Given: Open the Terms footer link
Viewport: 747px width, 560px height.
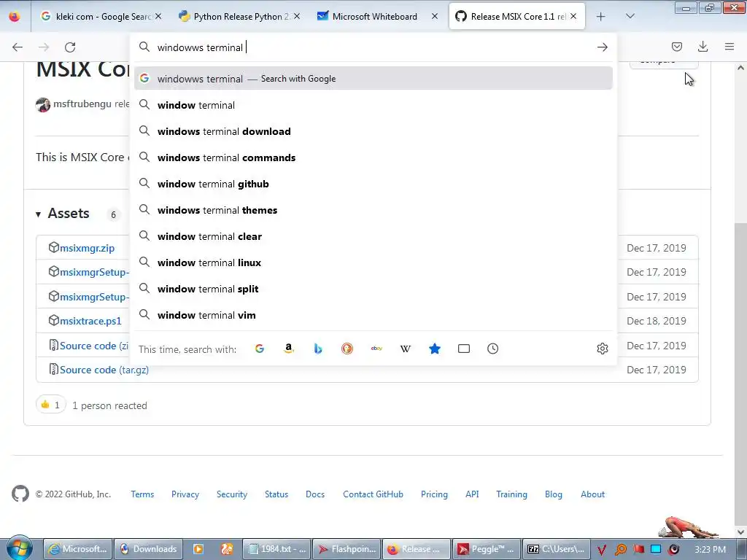Looking at the screenshot, I should (x=142, y=494).
